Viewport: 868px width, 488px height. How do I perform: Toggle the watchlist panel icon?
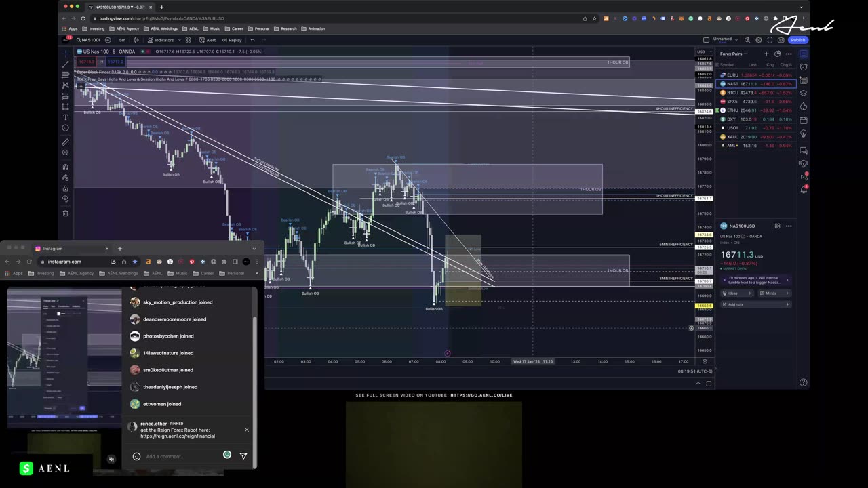pos(804,54)
